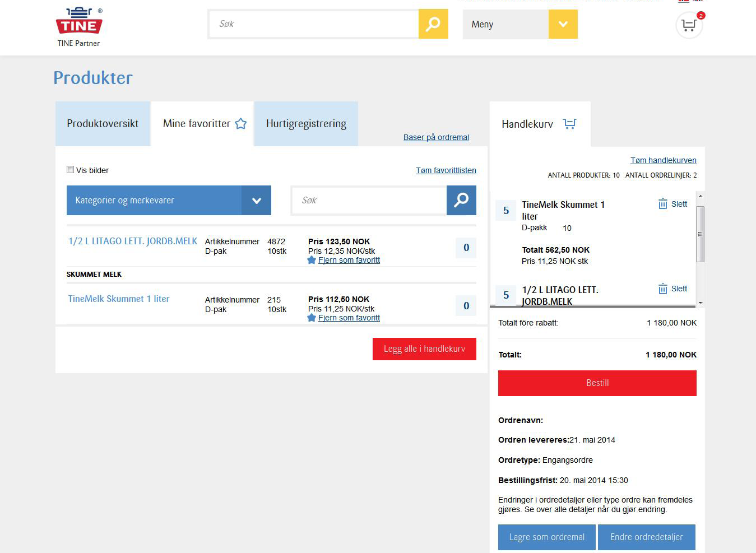The width and height of the screenshot is (756, 553).
Task: Click cart quantity box for 1/2 L LITAGO
Action: click(506, 295)
